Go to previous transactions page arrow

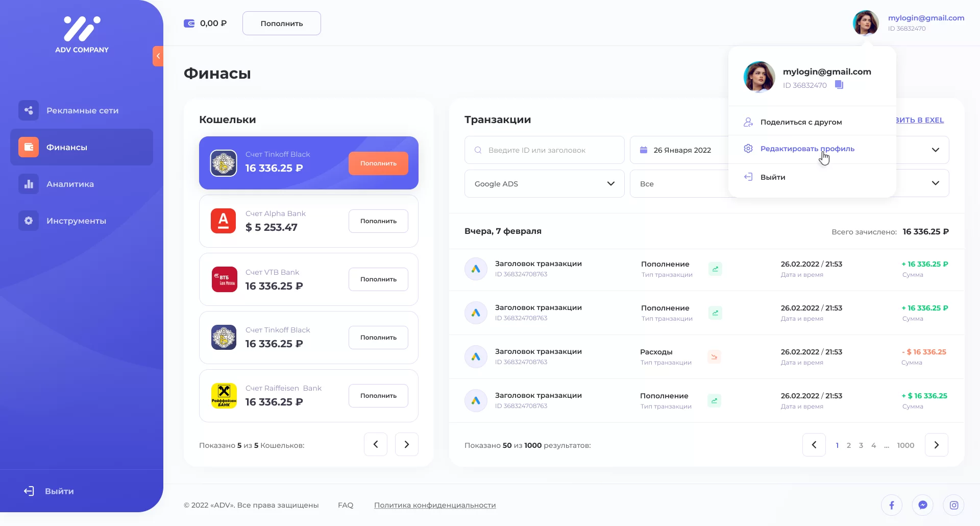click(x=814, y=445)
